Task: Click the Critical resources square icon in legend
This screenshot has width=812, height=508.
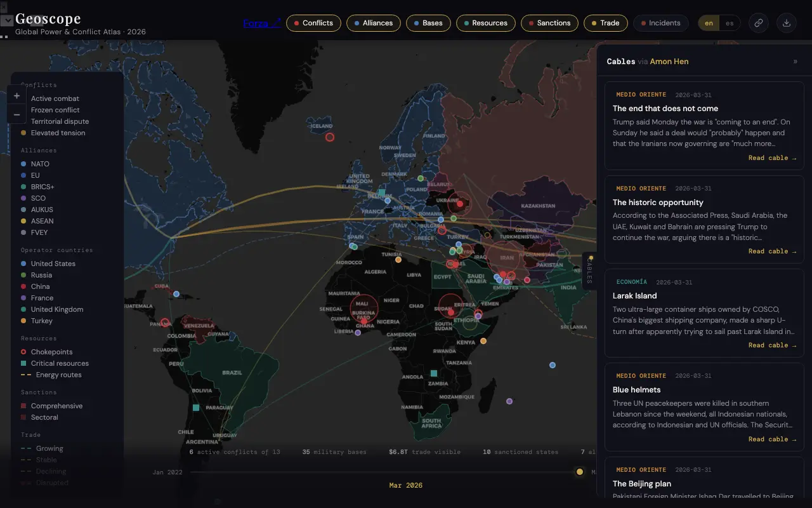Action: click(x=23, y=363)
